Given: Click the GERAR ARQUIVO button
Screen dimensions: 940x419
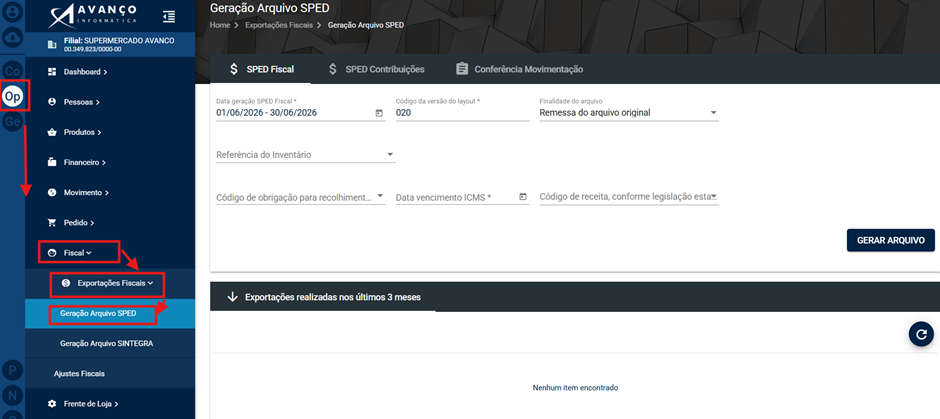Looking at the screenshot, I should (890, 240).
